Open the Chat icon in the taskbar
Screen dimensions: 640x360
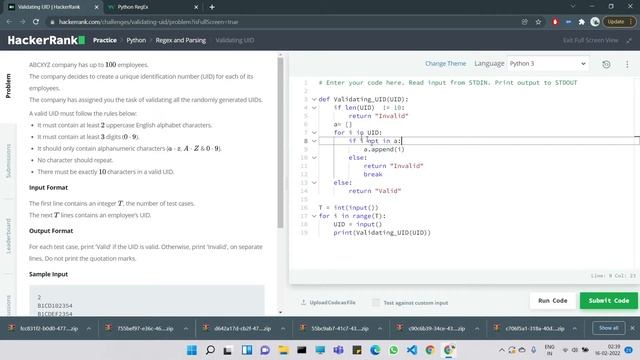[265, 350]
